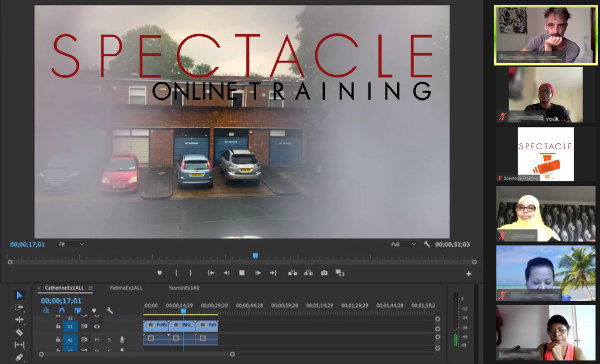The width and height of the screenshot is (600, 364).
Task: Click the timeline ruler playhead marker
Action: (183, 311)
